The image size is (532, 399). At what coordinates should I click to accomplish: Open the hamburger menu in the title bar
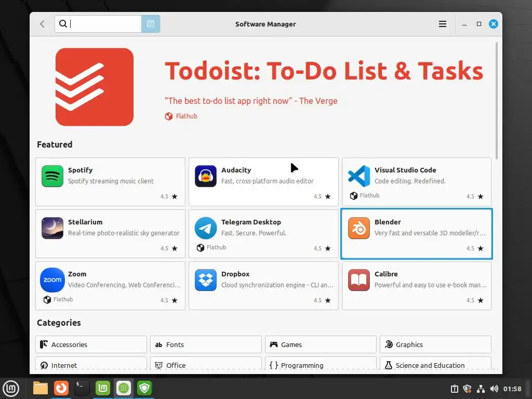(x=443, y=24)
